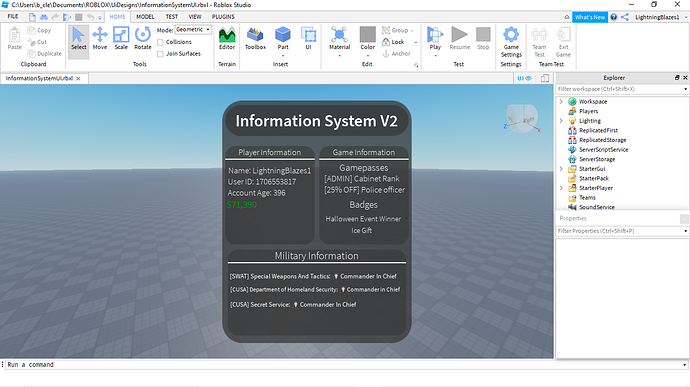This screenshot has width=690, height=387.
Task: Click the Stop test button
Action: click(483, 38)
